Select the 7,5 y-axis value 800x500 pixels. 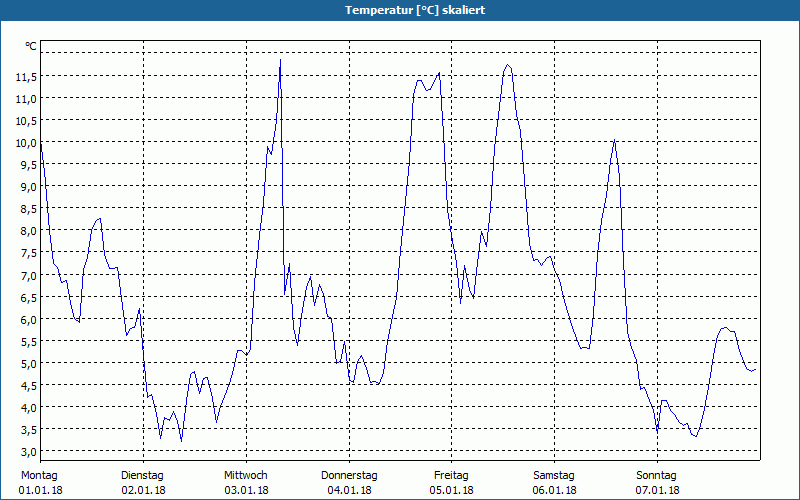point(28,253)
